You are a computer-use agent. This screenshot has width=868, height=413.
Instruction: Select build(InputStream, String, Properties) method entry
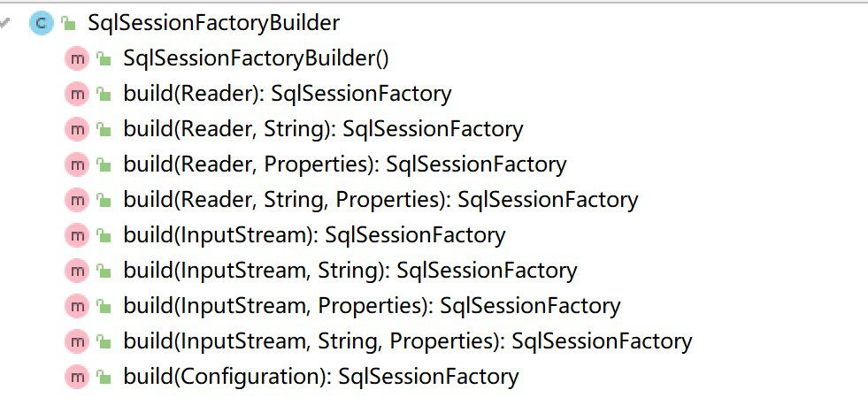(408, 342)
